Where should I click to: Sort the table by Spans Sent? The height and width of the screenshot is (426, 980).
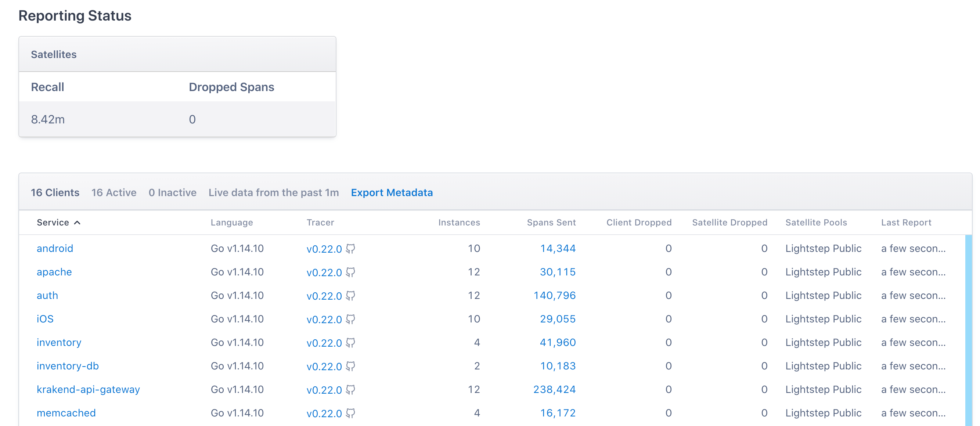pos(551,223)
